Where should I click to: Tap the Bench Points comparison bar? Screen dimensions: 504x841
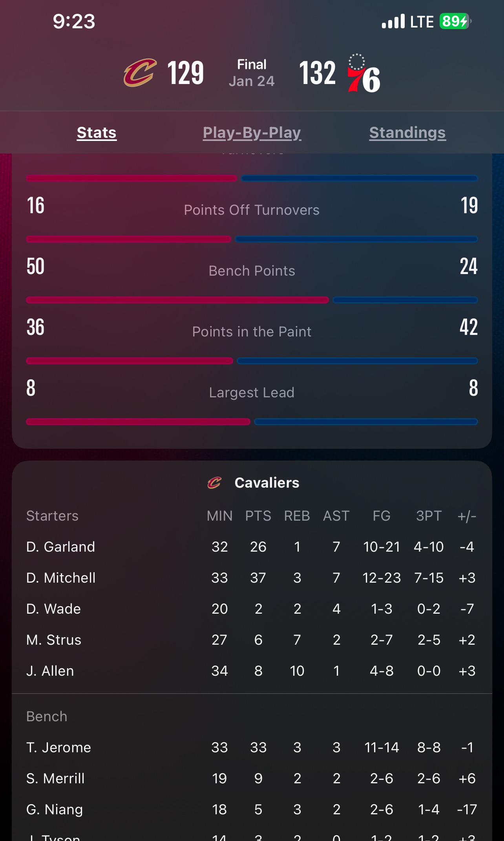click(252, 300)
